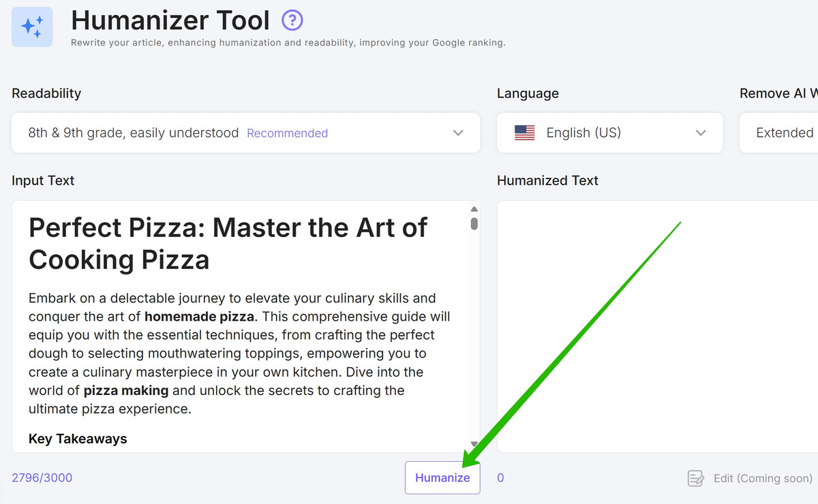
Task: Click the sparkle Humanizer logo icon
Action: tap(32, 27)
